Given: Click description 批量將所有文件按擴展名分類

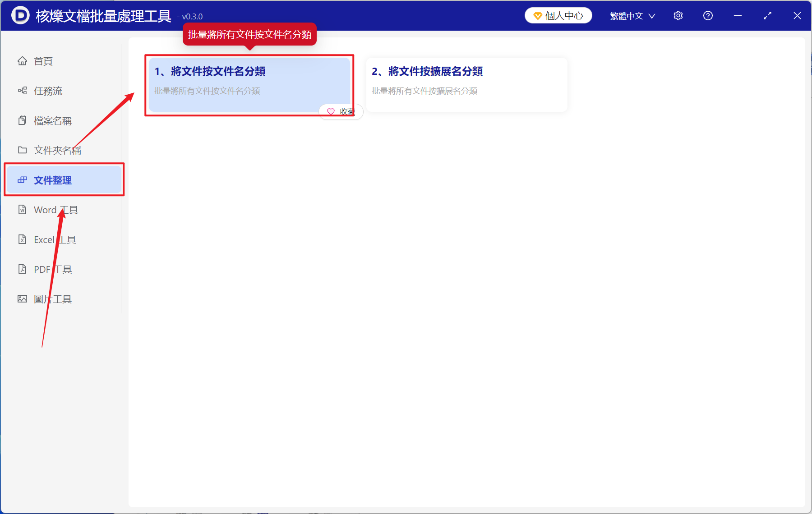Looking at the screenshot, I should [x=424, y=91].
